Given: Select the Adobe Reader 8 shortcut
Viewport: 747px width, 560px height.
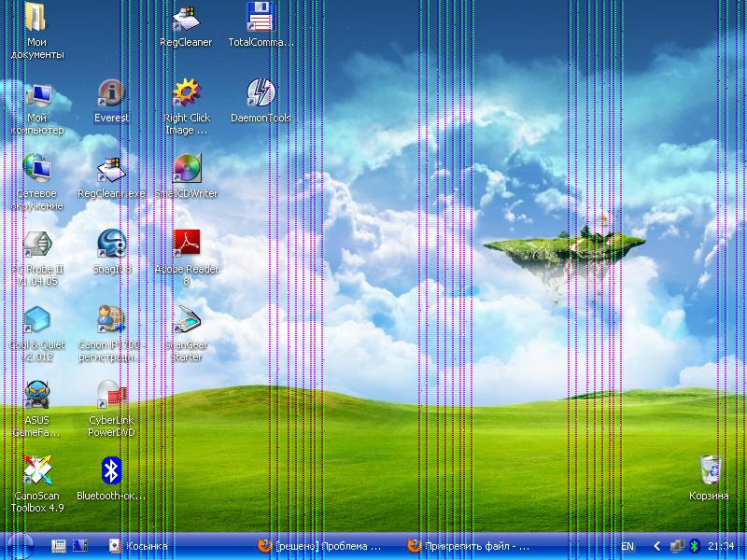Looking at the screenshot, I should [x=187, y=244].
